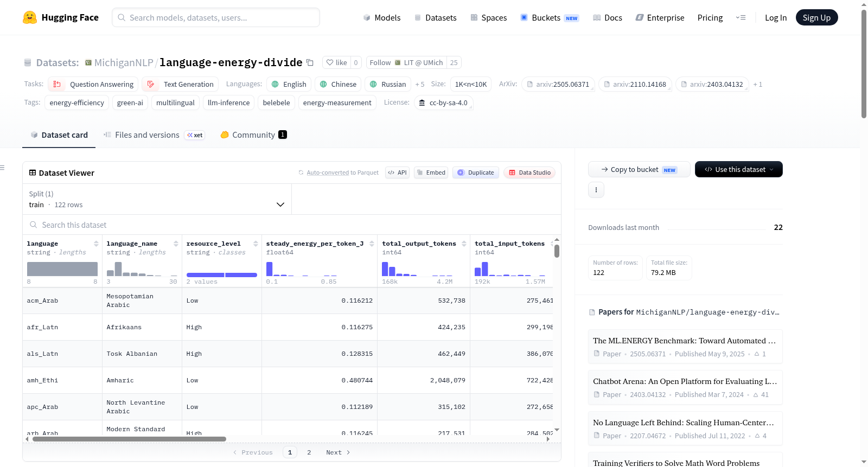The image size is (868, 467).
Task: Sort the resource_level column
Action: coord(256,244)
